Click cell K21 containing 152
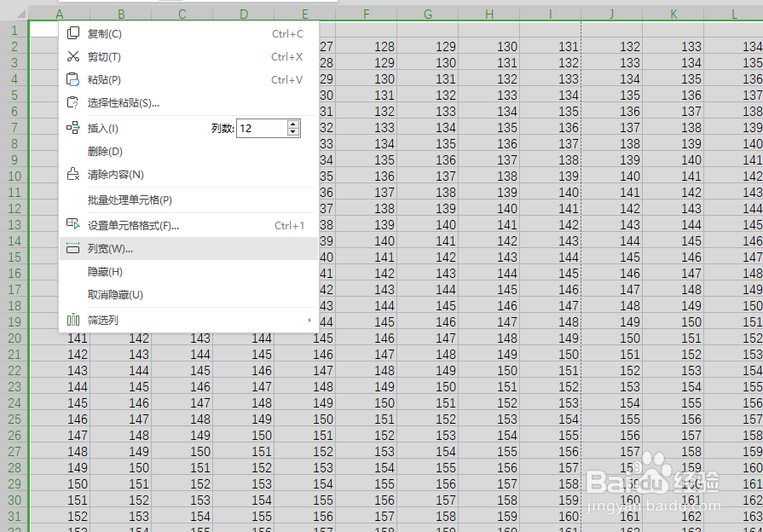Image resolution: width=763 pixels, height=532 pixels. [x=673, y=355]
